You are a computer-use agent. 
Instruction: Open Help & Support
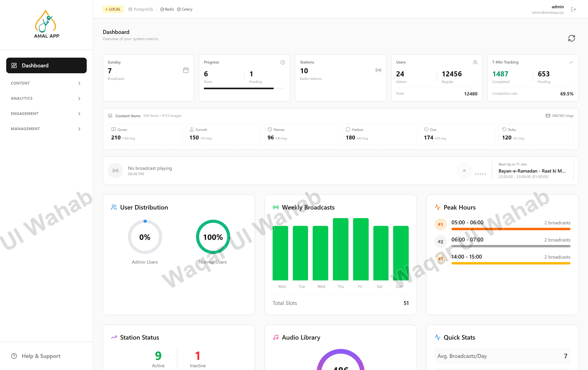click(36, 356)
